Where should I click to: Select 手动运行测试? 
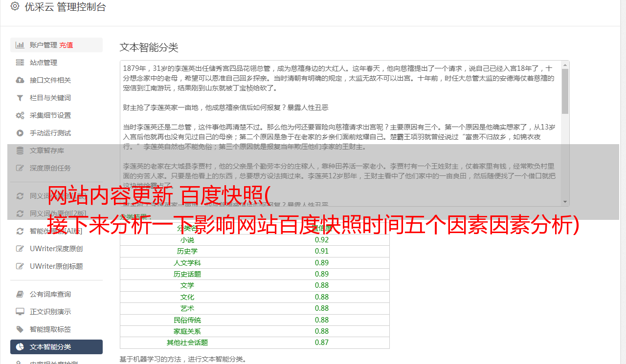point(56,133)
